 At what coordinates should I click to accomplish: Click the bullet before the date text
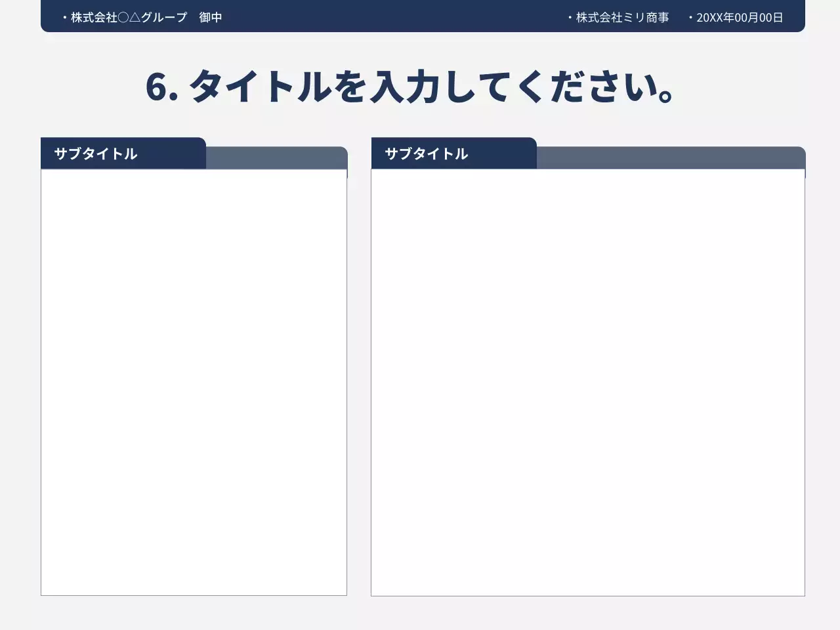click(x=690, y=18)
